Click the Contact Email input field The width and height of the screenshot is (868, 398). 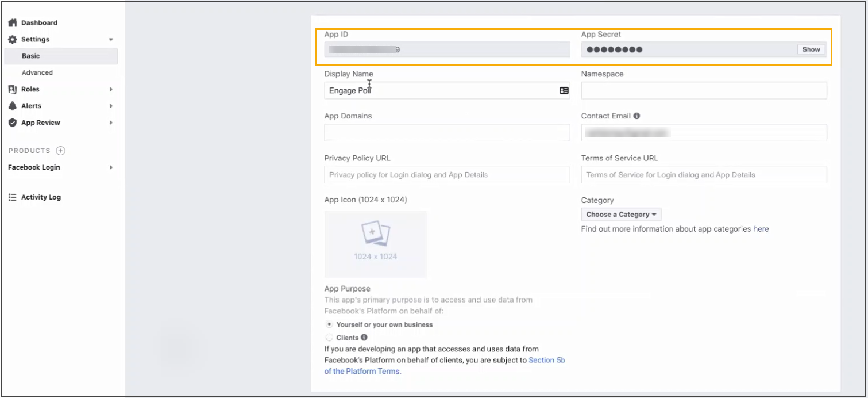[x=704, y=133]
